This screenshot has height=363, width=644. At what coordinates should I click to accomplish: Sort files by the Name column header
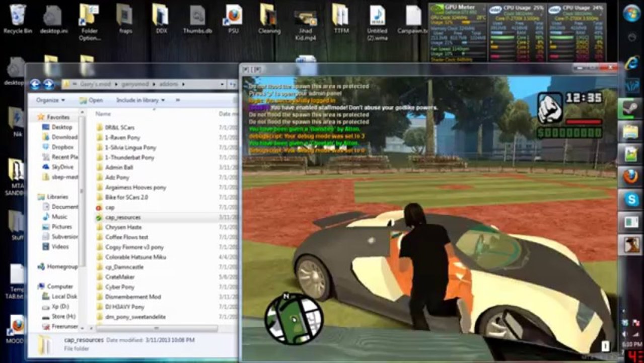(103, 114)
